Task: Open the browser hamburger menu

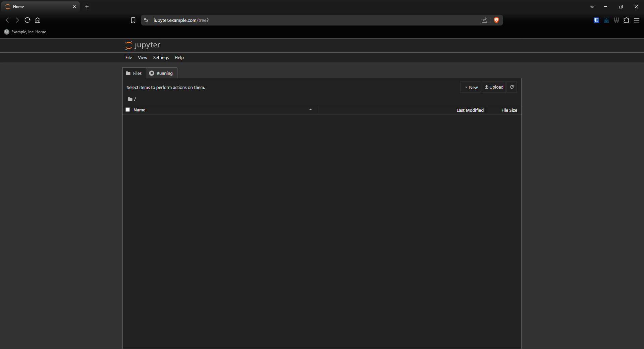Action: [x=637, y=20]
